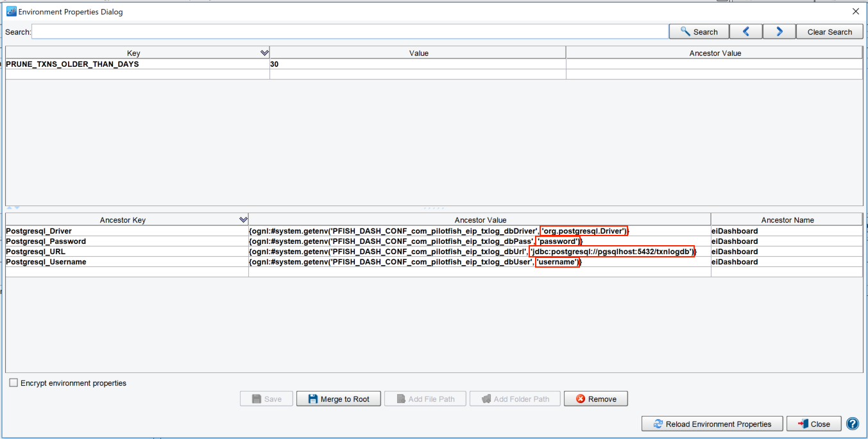This screenshot has height=439, width=868.
Task: Close the dialog with the title bar X
Action: coord(855,11)
